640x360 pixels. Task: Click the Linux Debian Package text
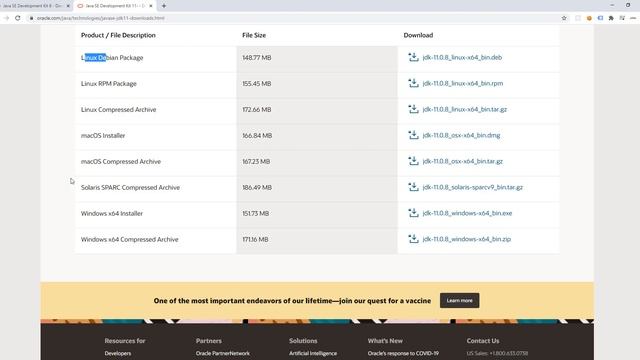click(112, 58)
